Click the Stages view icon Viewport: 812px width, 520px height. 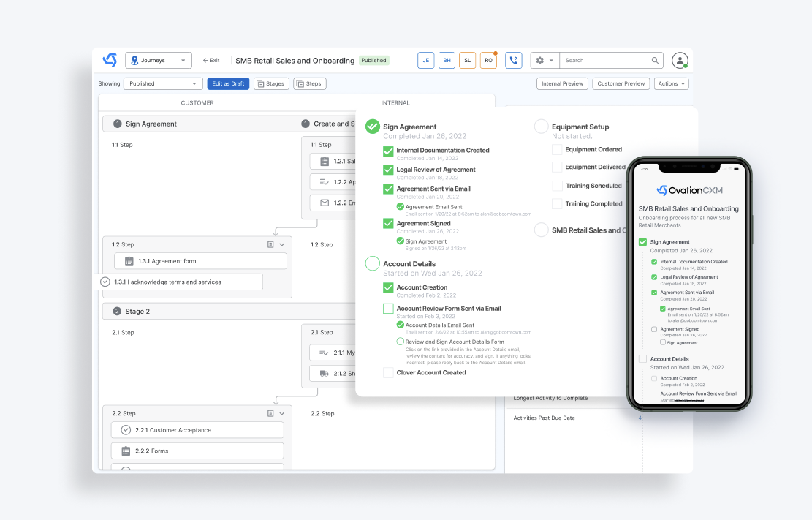click(x=271, y=83)
